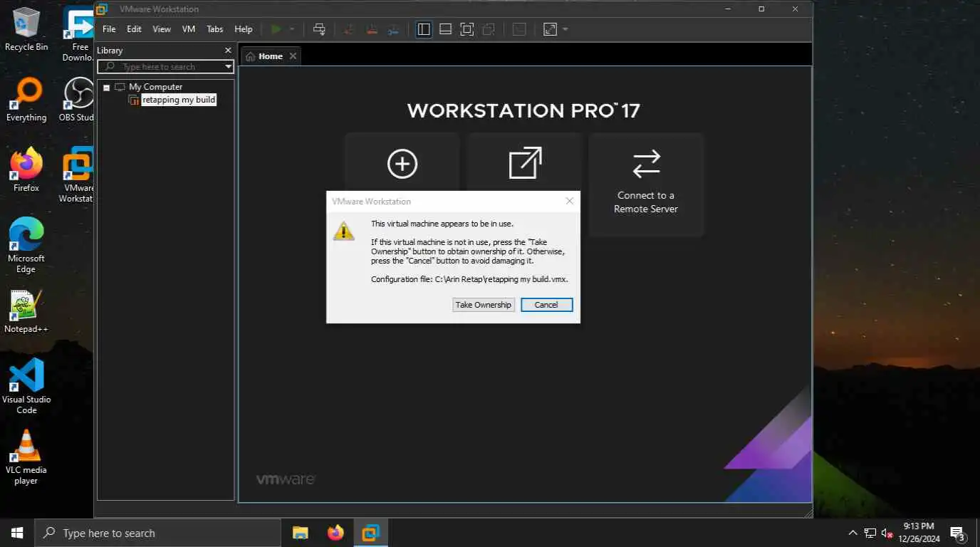Screen dimensions: 980x547
Task: Open Recycle Bin desktop icon
Action: point(26,29)
